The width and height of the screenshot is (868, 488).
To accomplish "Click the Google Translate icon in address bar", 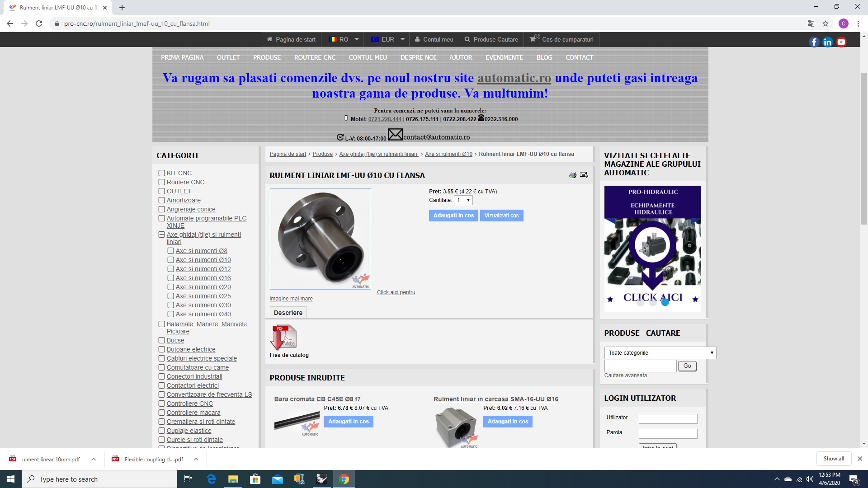I will 811,23.
